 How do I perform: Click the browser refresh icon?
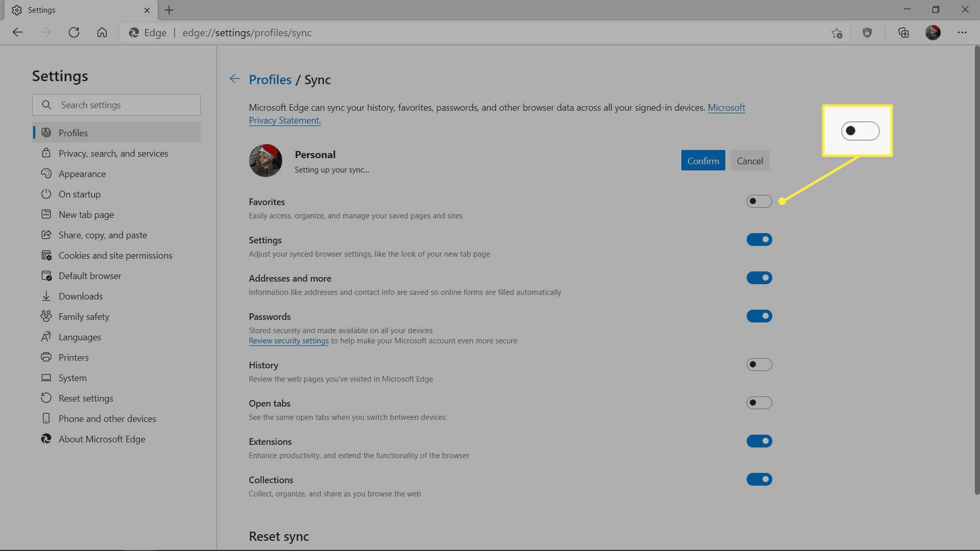click(x=74, y=32)
